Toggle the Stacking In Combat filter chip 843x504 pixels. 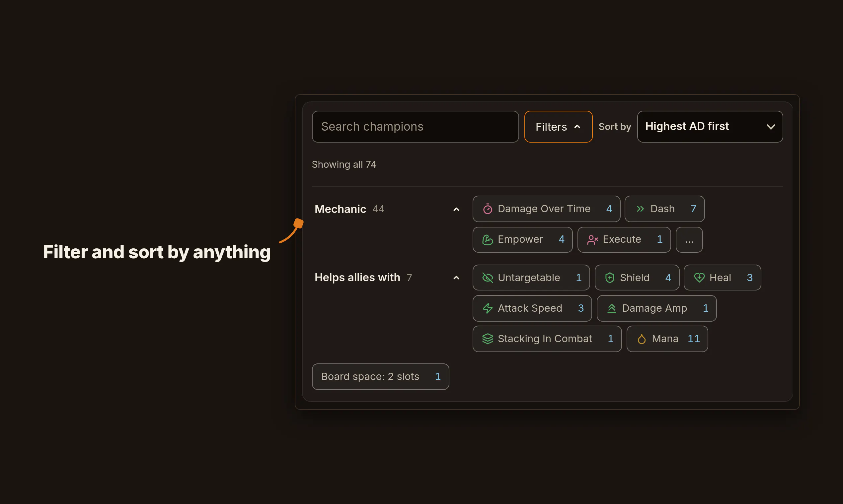coord(547,339)
